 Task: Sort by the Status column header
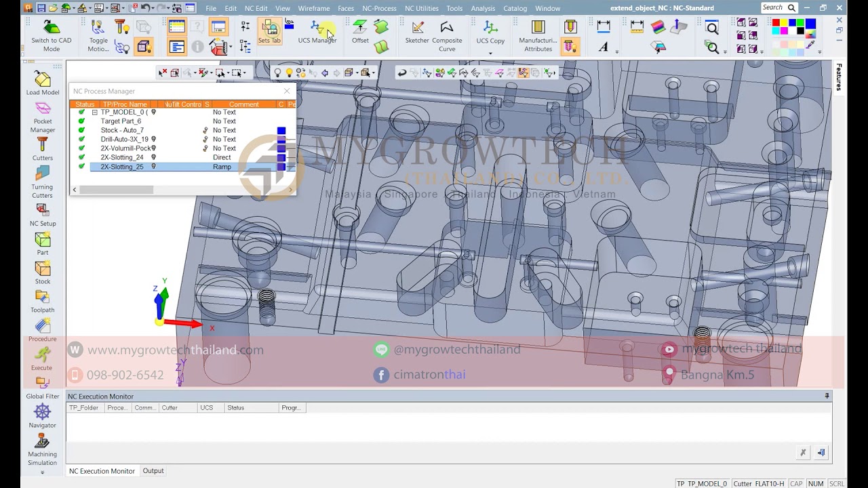tap(85, 104)
